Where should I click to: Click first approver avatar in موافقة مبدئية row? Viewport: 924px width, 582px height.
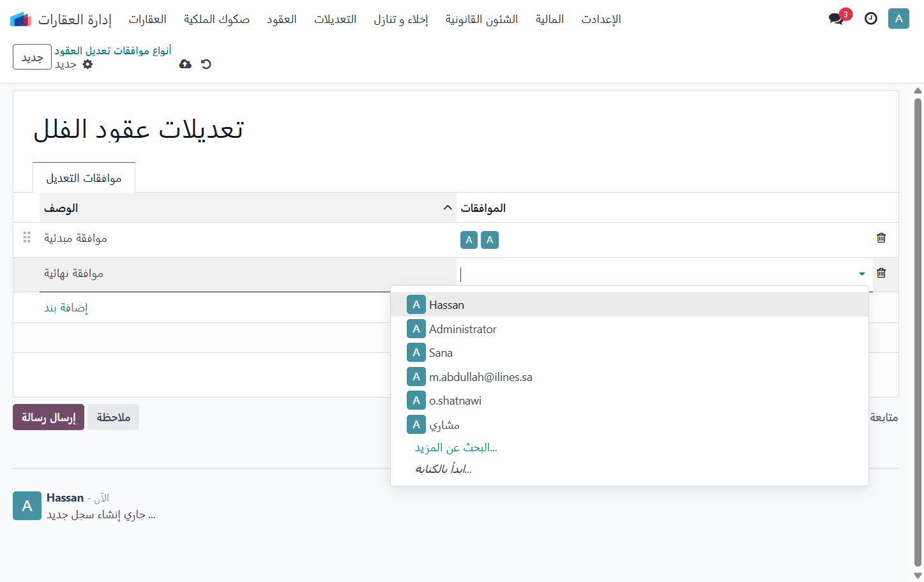pos(469,240)
